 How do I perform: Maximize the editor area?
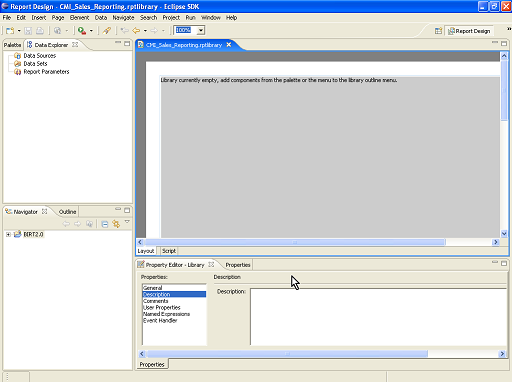point(504,43)
